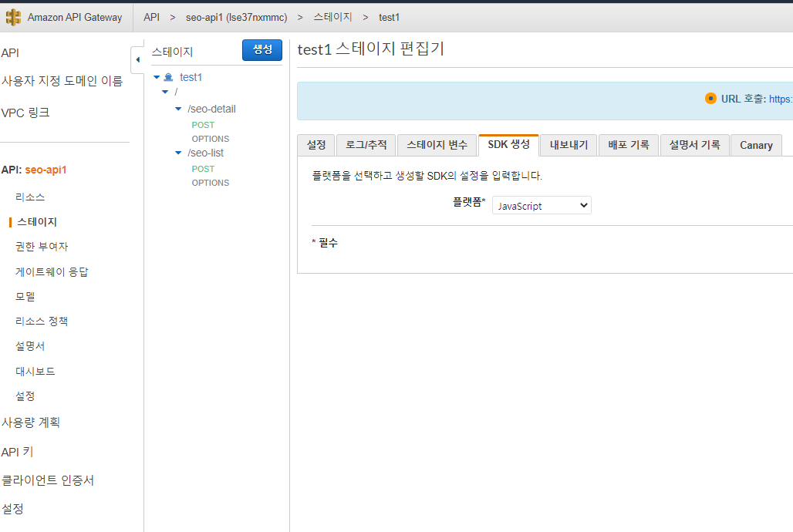The height and width of the screenshot is (532, 793).
Task: Open the 플랫폼 dropdown showing JavaScript
Action: (541, 205)
